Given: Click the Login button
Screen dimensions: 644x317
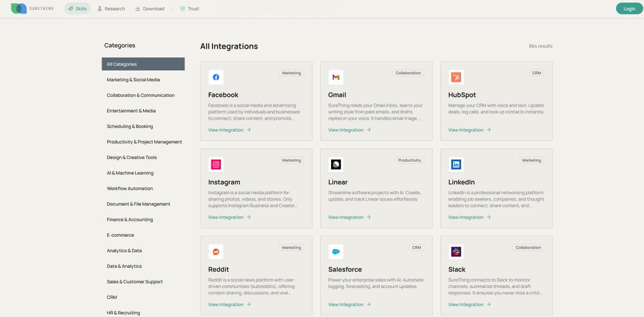Looking at the screenshot, I should [630, 9].
